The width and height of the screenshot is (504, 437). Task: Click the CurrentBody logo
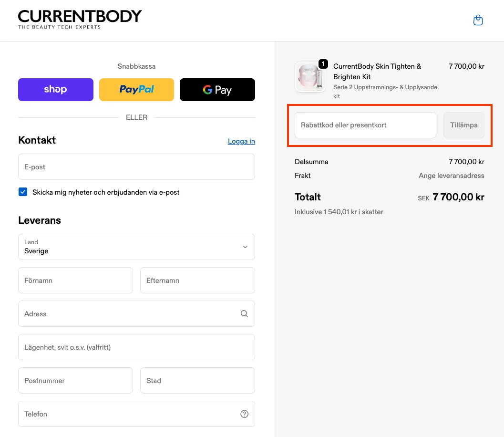pyautogui.click(x=80, y=20)
